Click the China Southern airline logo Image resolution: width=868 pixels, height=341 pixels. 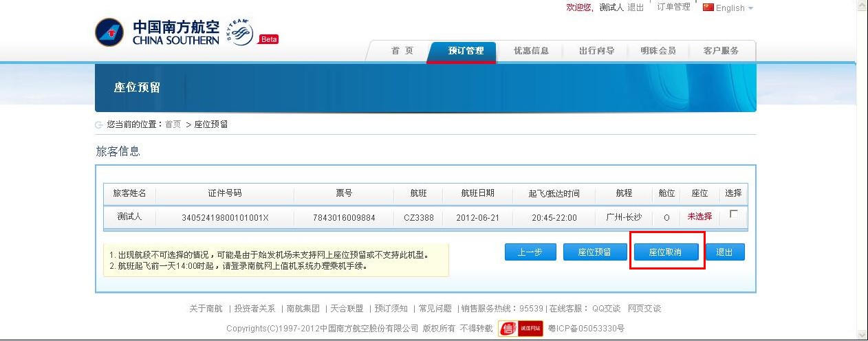157,32
